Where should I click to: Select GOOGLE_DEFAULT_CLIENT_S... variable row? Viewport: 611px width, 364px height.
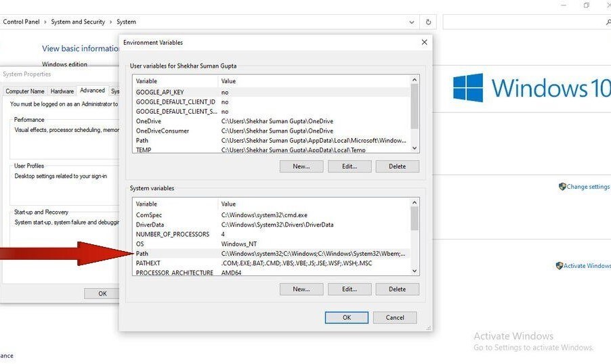tap(271, 112)
